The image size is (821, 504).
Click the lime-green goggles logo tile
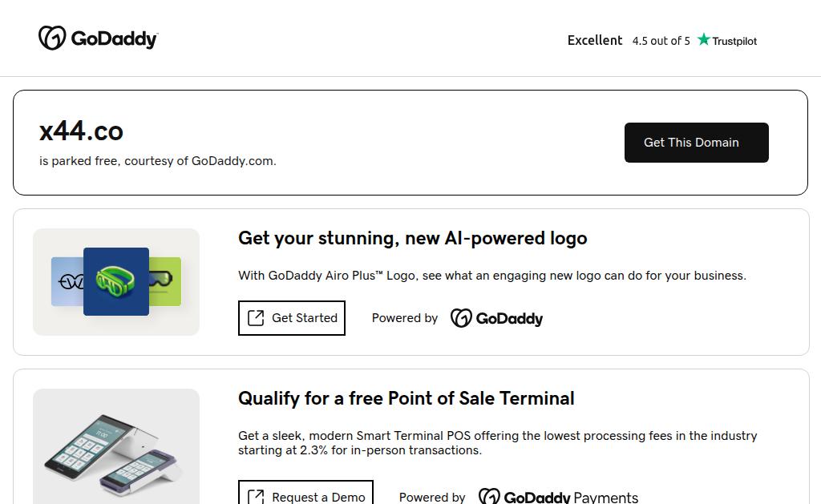click(166, 281)
